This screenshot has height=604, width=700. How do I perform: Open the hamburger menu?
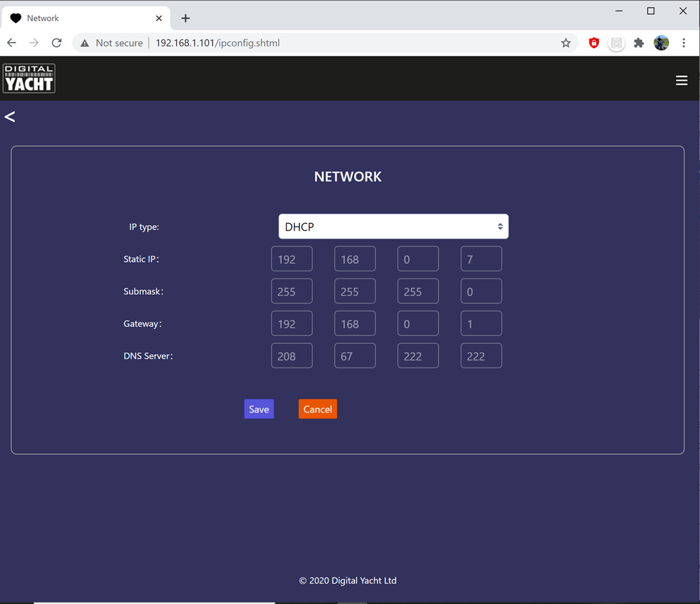click(681, 81)
